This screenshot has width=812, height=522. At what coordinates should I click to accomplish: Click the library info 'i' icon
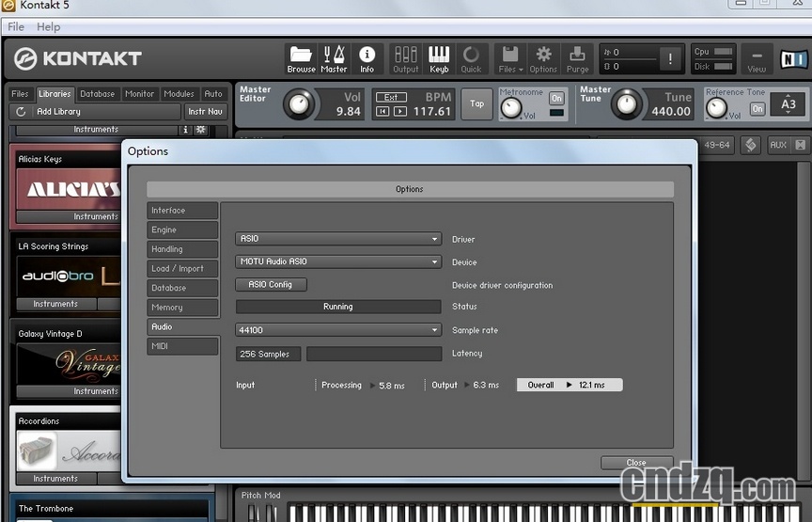pos(185,130)
